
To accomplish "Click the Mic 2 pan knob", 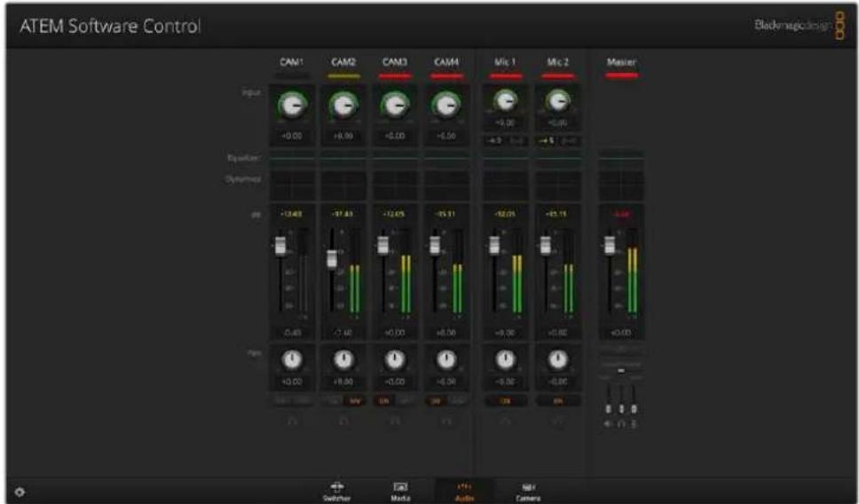I will (x=557, y=360).
